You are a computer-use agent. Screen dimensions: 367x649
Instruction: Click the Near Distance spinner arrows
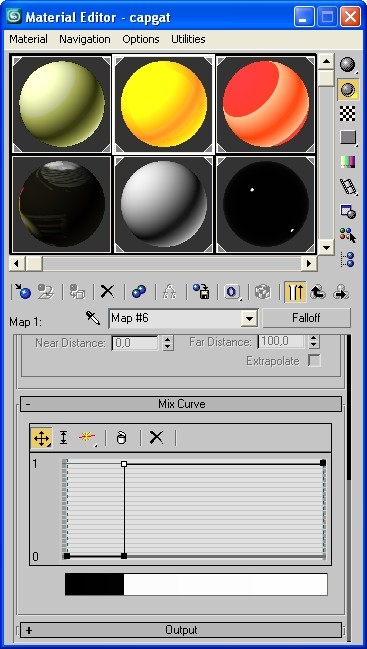click(168, 343)
